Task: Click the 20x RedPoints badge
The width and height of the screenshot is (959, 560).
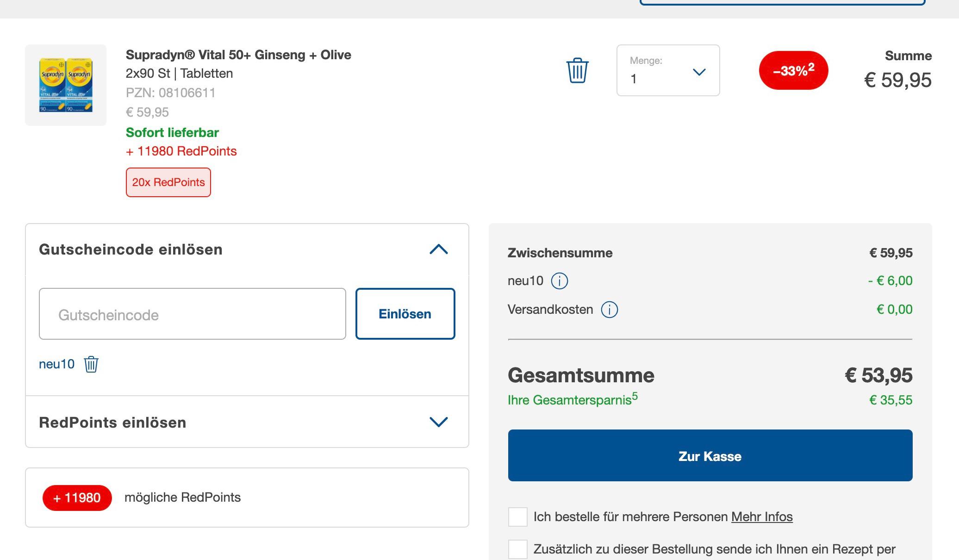Action: click(x=168, y=182)
